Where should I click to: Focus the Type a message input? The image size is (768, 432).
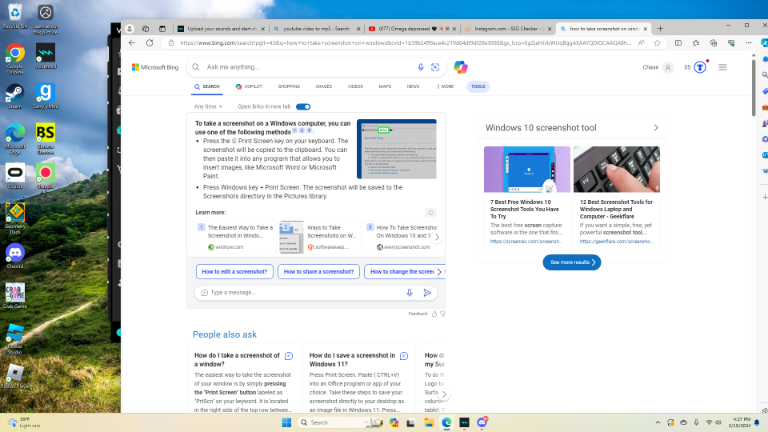pyautogui.click(x=304, y=292)
